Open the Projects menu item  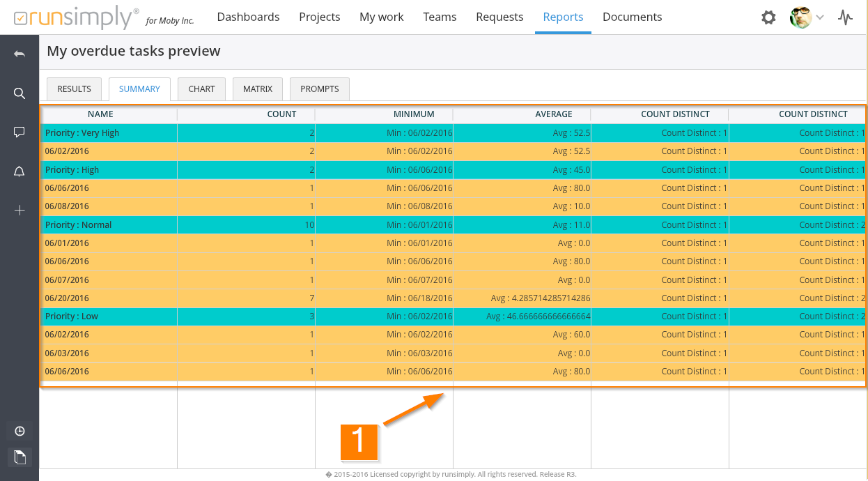pyautogui.click(x=319, y=17)
